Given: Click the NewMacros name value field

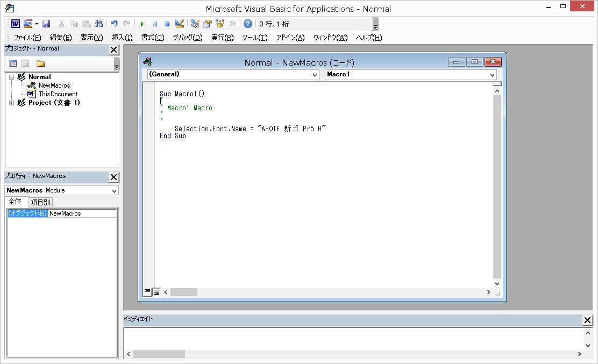Looking at the screenshot, I should [82, 213].
